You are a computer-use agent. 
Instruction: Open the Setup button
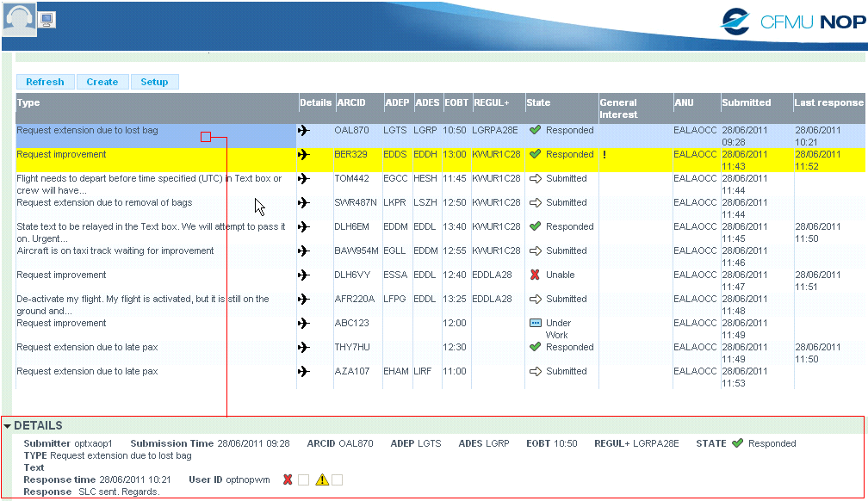pos(154,82)
